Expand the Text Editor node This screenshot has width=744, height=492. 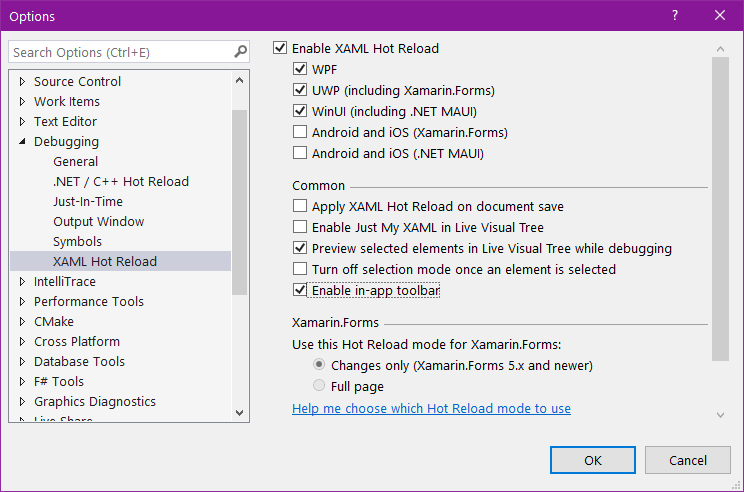coord(22,121)
